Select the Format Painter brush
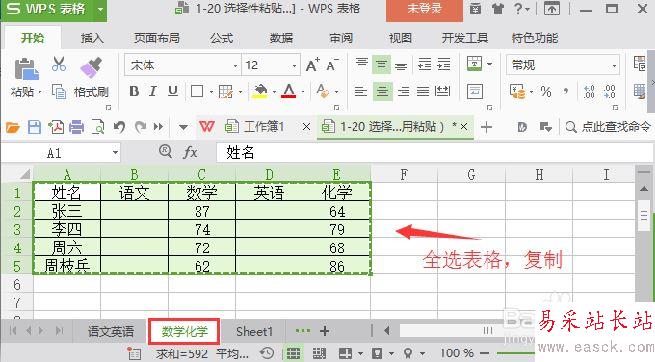 point(91,68)
